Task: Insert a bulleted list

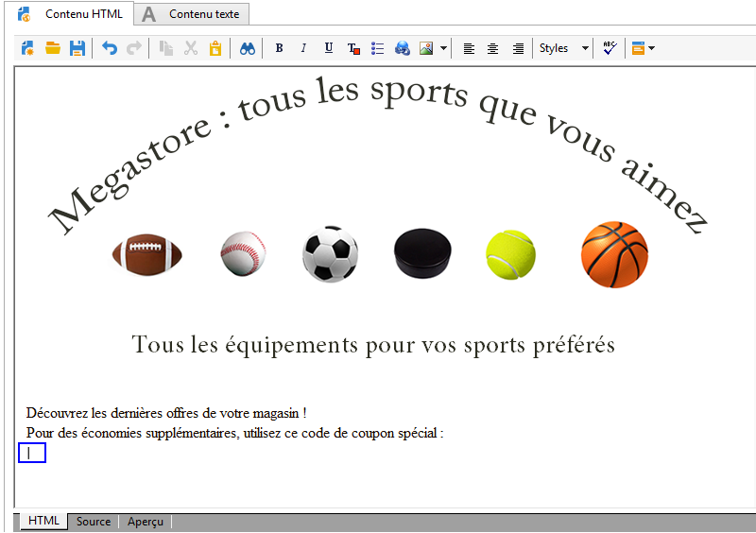Action: [x=377, y=48]
